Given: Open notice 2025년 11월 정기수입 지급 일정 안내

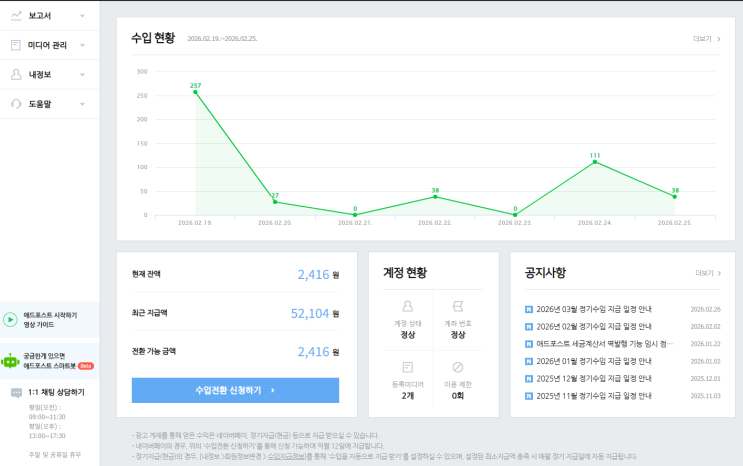Looking at the screenshot, I should coord(594,396).
